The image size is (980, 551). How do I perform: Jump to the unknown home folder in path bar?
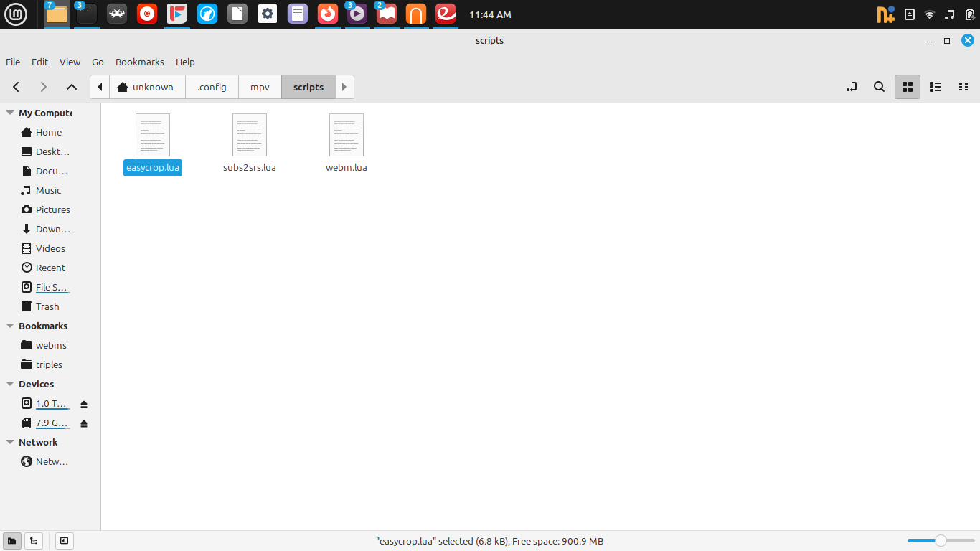[147, 87]
